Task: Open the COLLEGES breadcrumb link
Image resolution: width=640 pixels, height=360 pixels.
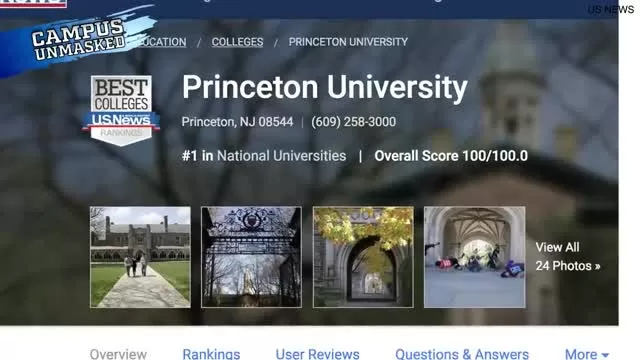Action: (x=237, y=42)
